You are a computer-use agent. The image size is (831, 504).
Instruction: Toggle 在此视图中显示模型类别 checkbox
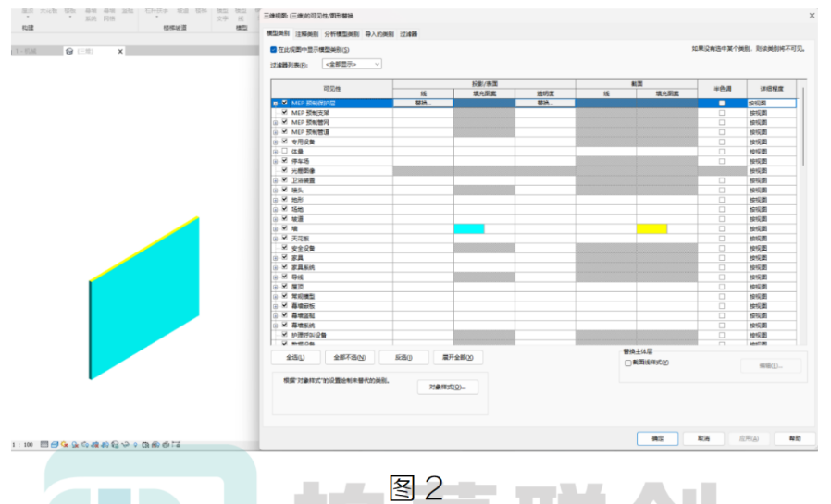(274, 49)
